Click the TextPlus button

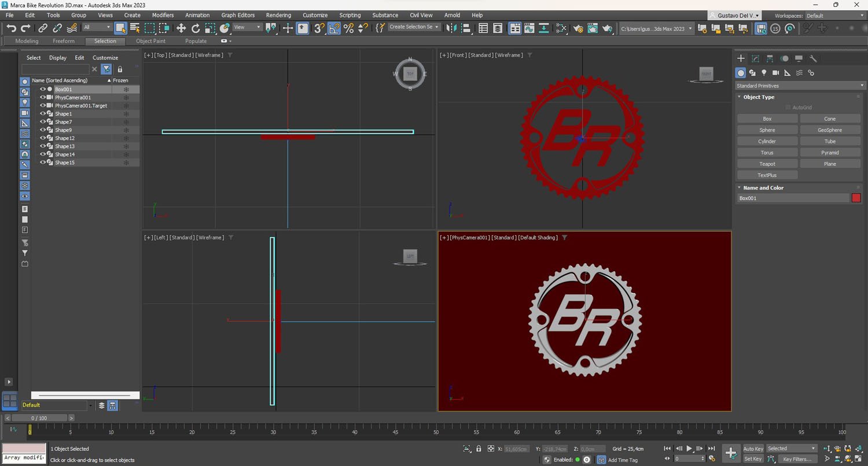767,175
